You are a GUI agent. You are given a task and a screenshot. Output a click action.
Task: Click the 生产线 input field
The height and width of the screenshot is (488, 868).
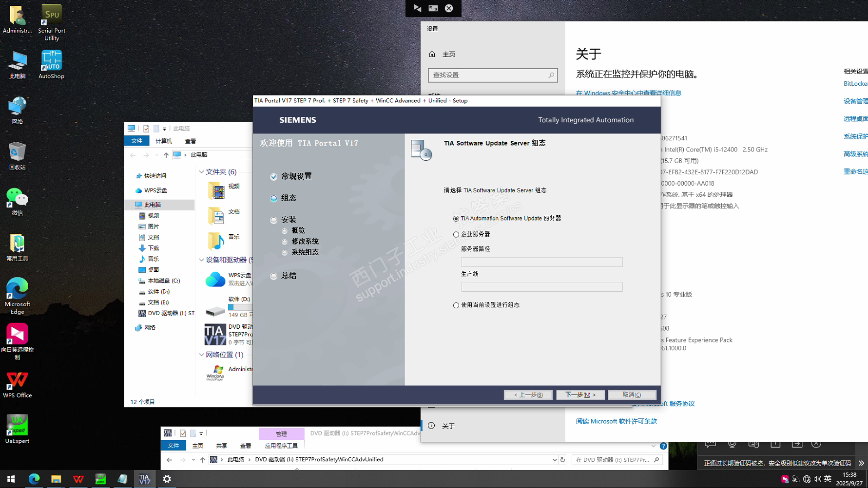point(542,287)
